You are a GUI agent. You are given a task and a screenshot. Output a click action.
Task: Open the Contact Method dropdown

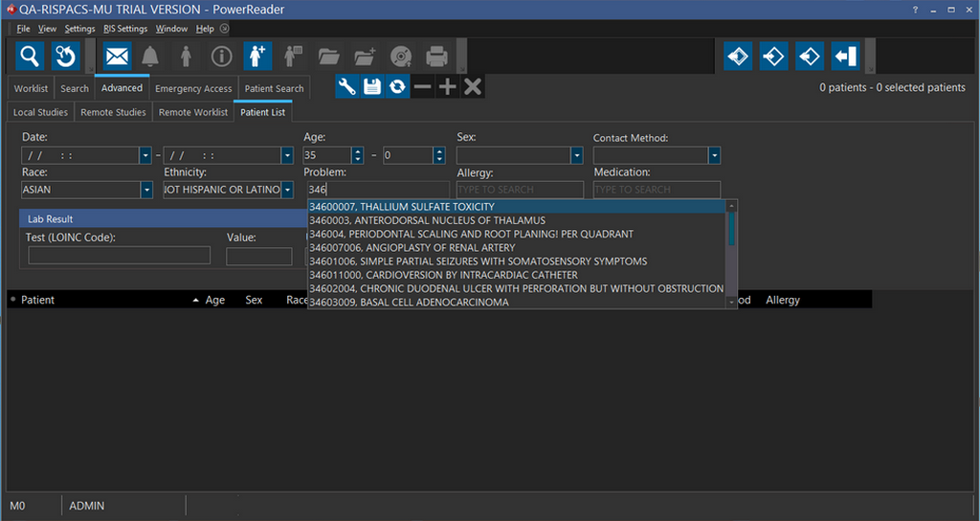[713, 155]
